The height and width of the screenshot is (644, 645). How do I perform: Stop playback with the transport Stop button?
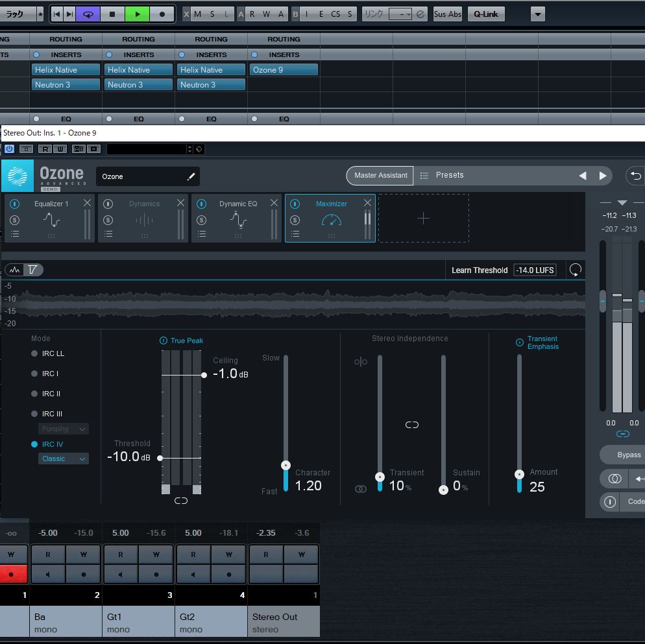point(112,14)
